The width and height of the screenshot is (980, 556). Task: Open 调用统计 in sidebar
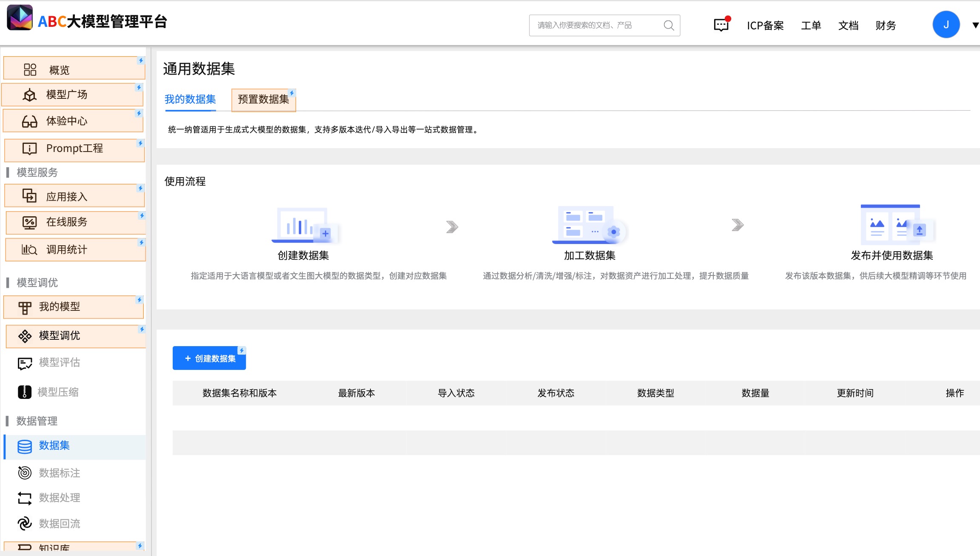pyautogui.click(x=75, y=250)
